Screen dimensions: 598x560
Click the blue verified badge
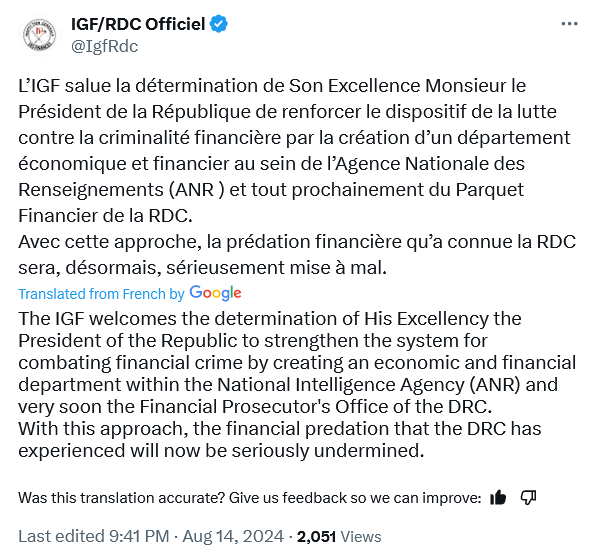(219, 24)
